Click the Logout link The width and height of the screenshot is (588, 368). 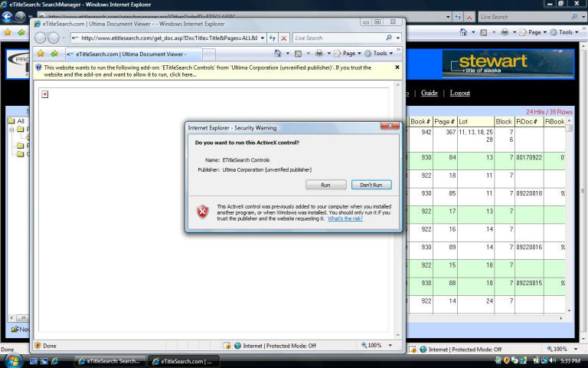click(x=459, y=93)
